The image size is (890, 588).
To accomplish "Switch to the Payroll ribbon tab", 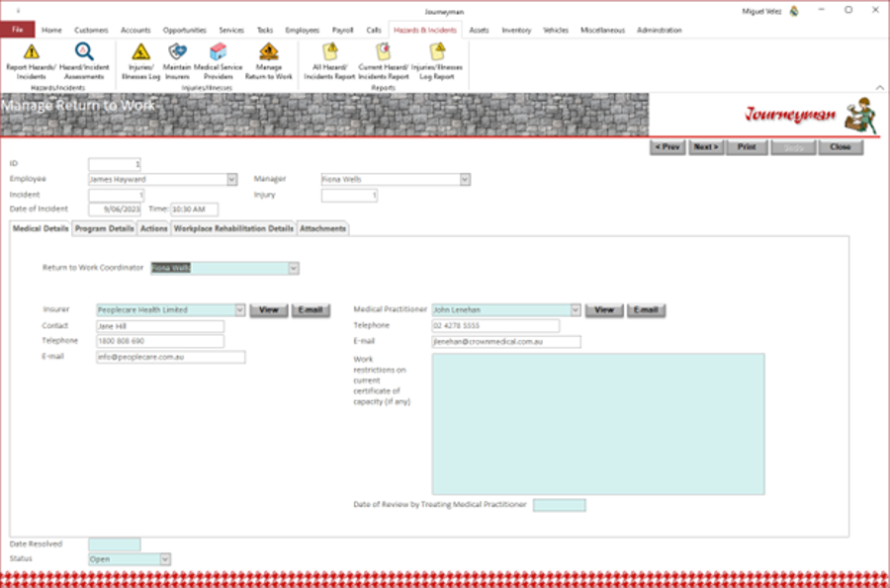I will coord(343,30).
